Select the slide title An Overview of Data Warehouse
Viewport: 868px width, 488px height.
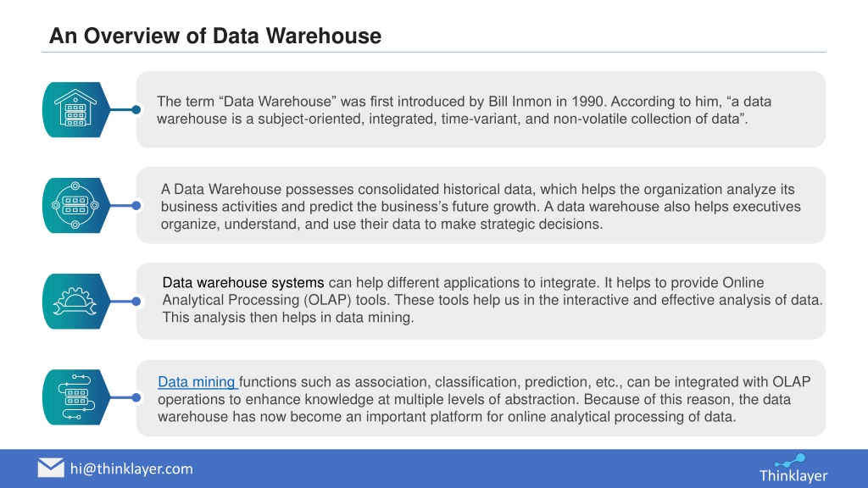215,36
